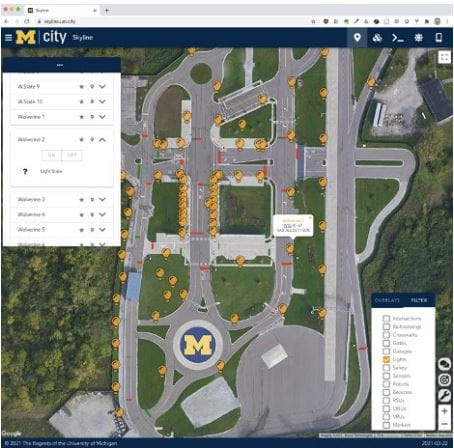Click the W.State 9 row label

29,87
